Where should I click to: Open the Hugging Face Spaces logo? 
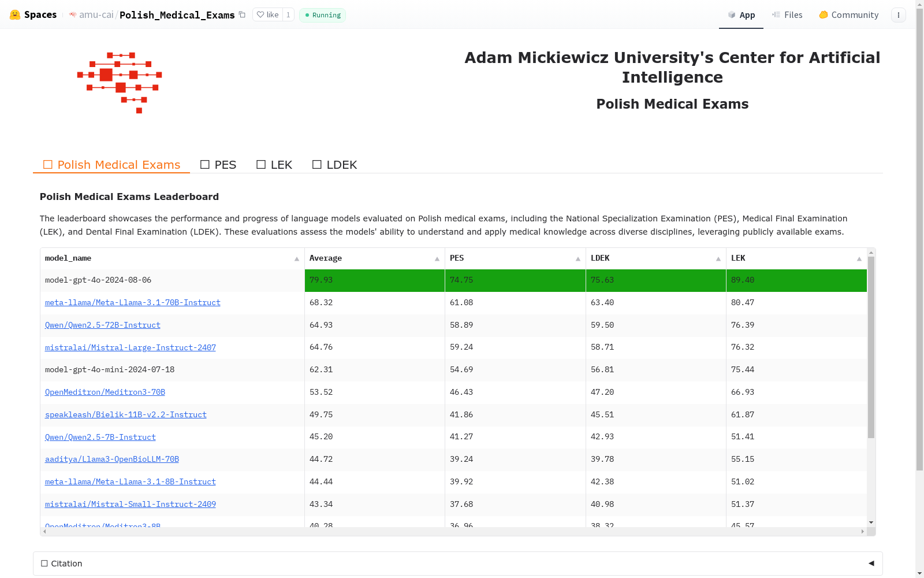click(x=33, y=15)
